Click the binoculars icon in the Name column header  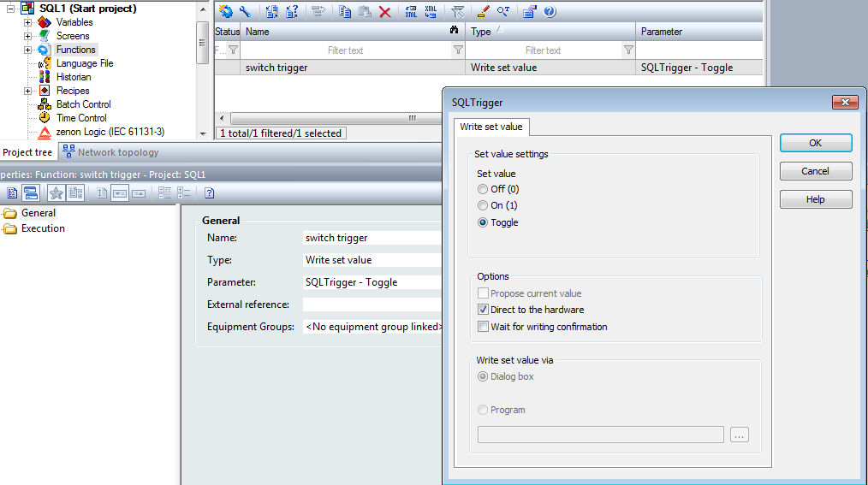(455, 32)
